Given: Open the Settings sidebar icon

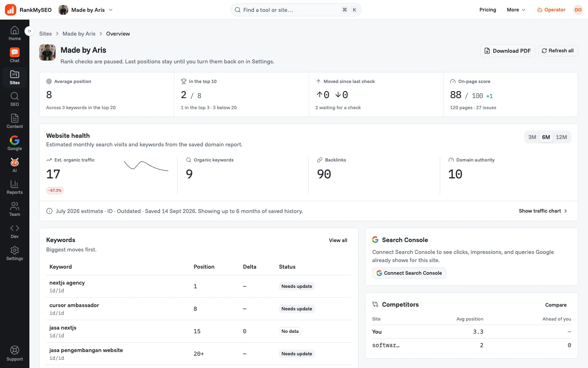Looking at the screenshot, I should click(x=15, y=254).
